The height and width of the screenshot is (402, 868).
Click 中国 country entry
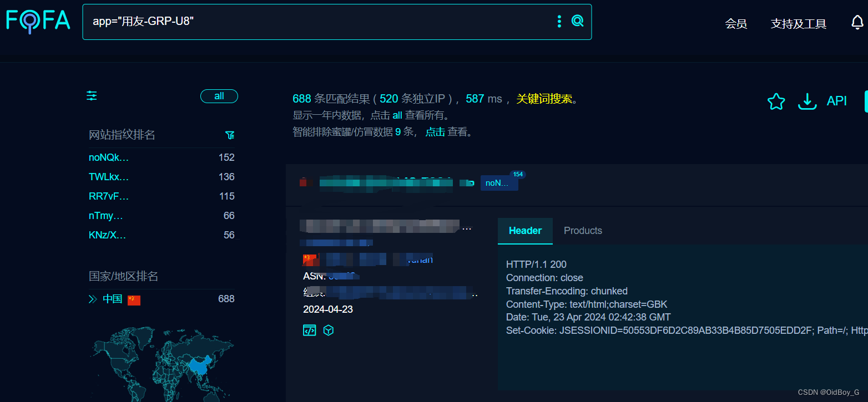(x=113, y=299)
